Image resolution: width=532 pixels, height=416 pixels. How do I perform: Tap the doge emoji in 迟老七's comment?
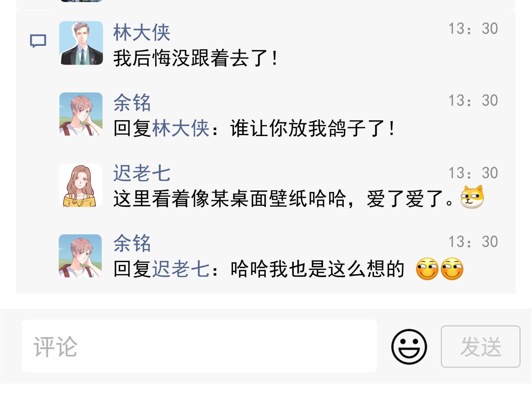click(472, 197)
